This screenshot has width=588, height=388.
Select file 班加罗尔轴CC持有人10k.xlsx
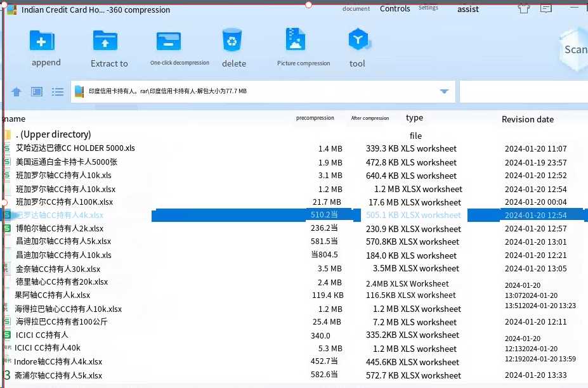pos(65,189)
